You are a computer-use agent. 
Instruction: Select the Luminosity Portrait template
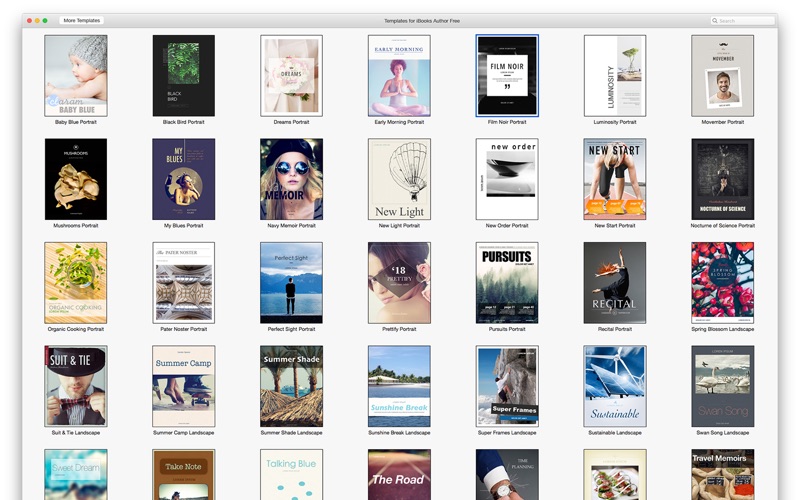(615, 76)
